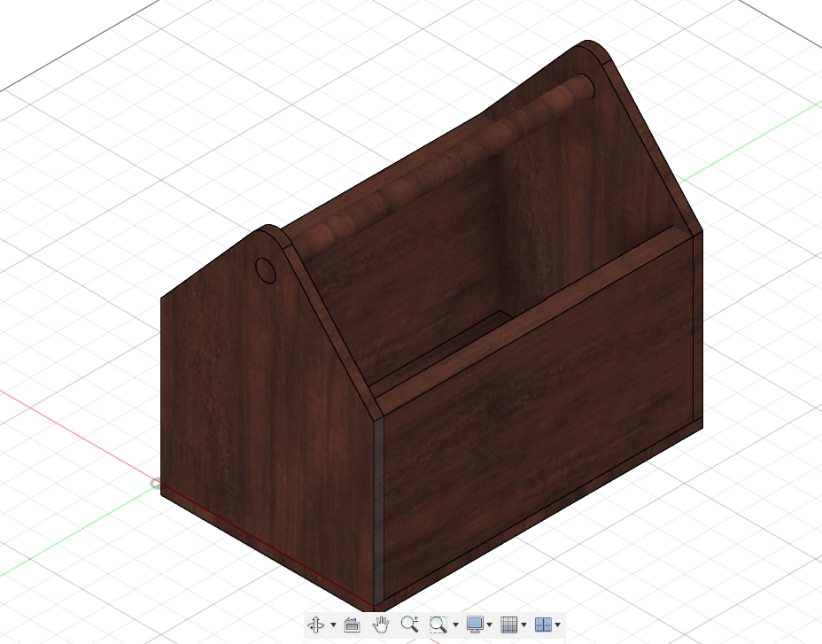
Task: Select the Orbit tool icon
Action: point(316,625)
